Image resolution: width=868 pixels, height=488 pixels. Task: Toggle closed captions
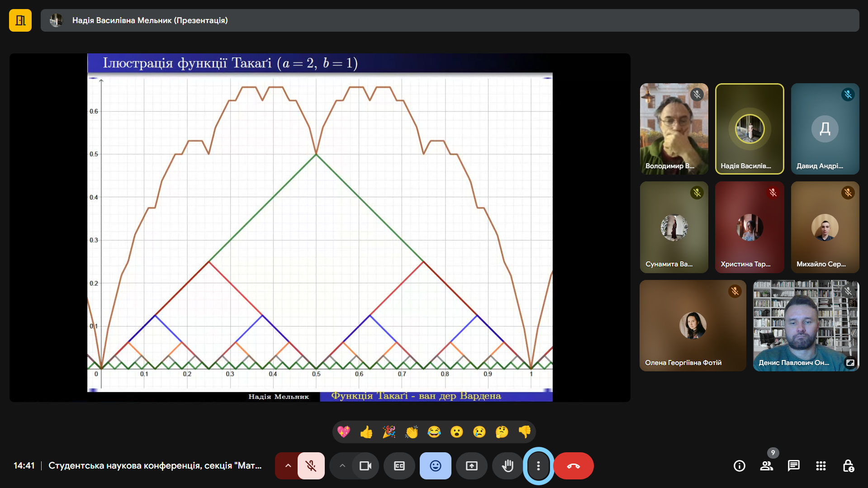pyautogui.click(x=399, y=466)
